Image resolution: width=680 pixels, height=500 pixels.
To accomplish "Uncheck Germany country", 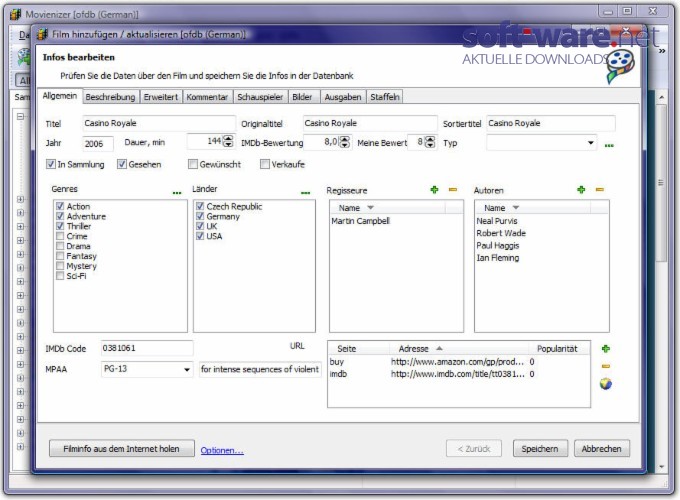I will click(200, 216).
